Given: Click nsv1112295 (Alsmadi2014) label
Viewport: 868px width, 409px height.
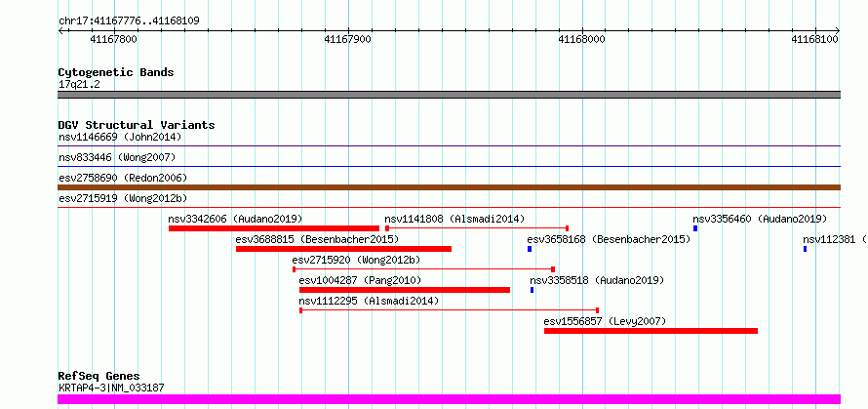Looking at the screenshot, I should [369, 301].
